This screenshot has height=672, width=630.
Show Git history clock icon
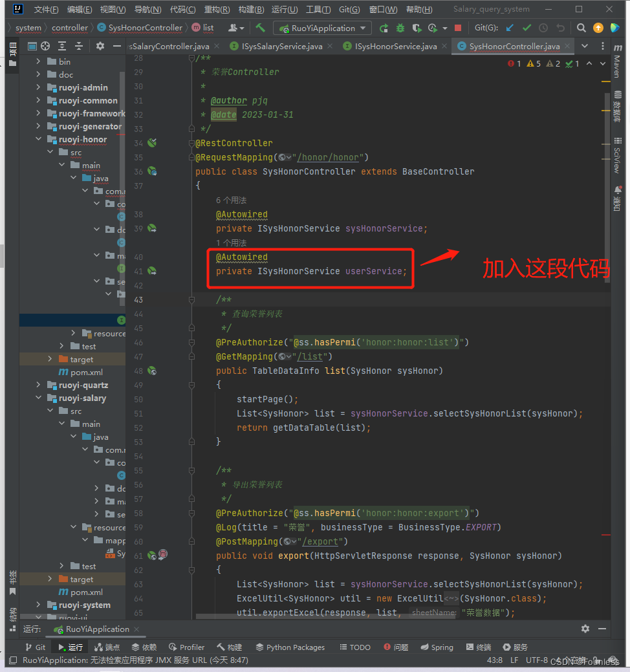(x=543, y=28)
